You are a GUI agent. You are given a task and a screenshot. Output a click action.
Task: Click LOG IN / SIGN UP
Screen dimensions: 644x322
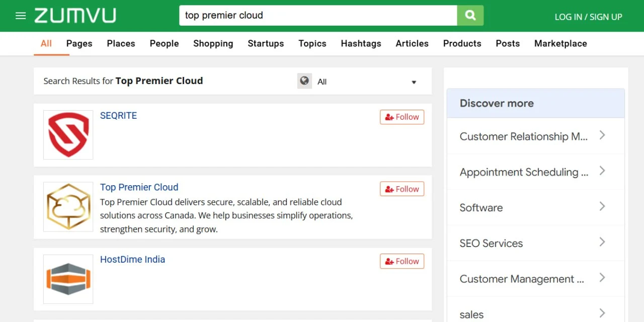point(588,17)
